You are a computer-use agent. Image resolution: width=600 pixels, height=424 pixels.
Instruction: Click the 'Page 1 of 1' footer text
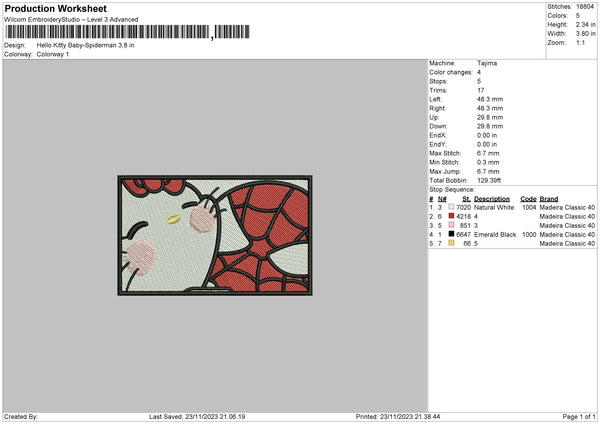click(579, 416)
